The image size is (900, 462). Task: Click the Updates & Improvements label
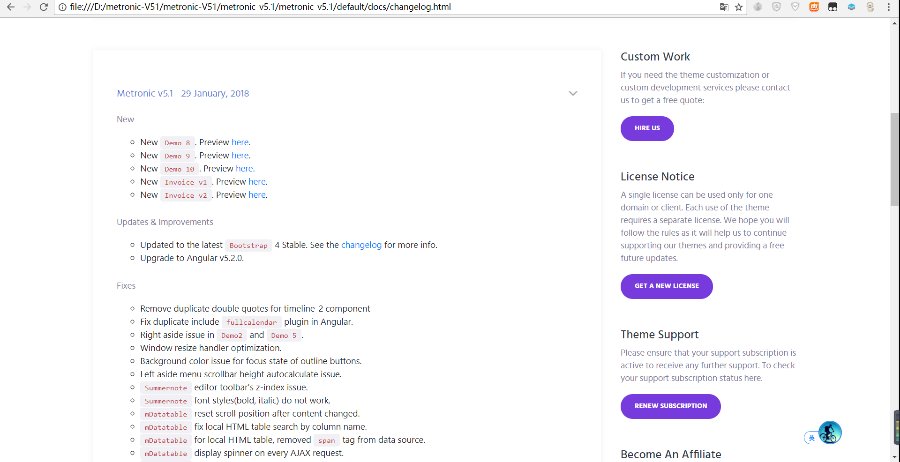[165, 222]
